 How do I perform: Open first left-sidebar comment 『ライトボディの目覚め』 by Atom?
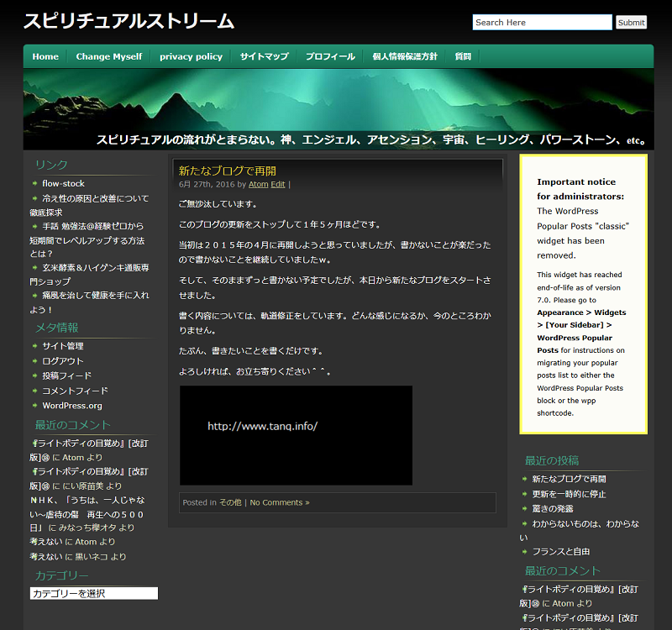pyautogui.click(x=89, y=450)
